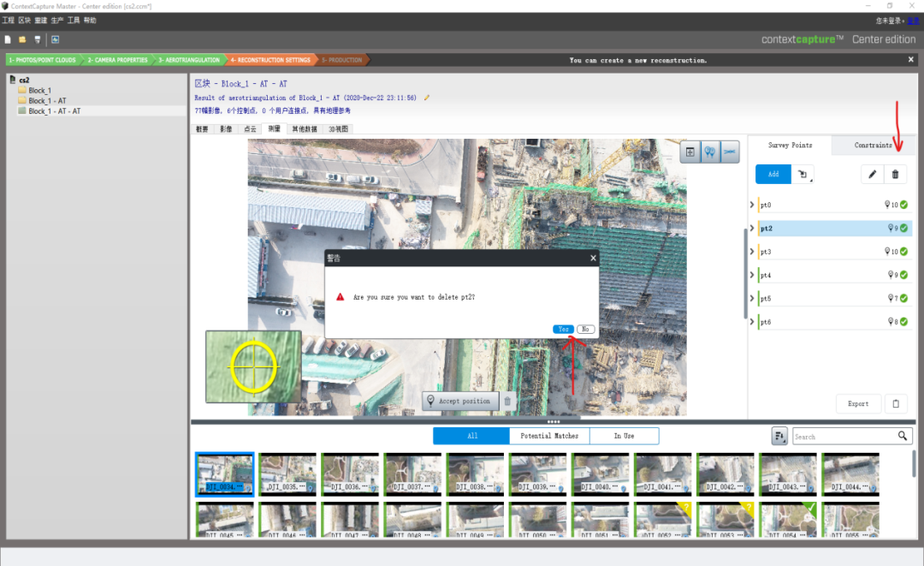
Task: Click the Accept position button
Action: pos(460,401)
